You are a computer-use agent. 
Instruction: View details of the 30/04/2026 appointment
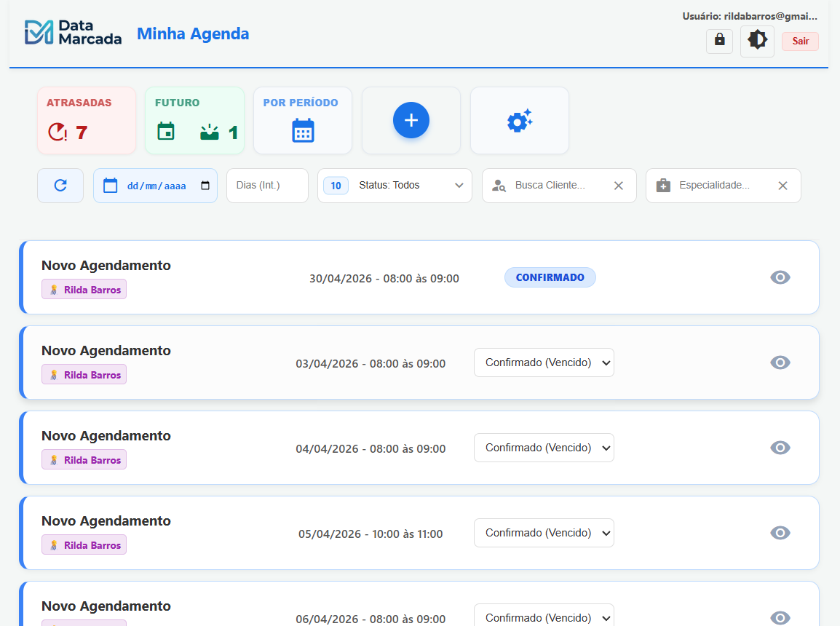point(780,277)
